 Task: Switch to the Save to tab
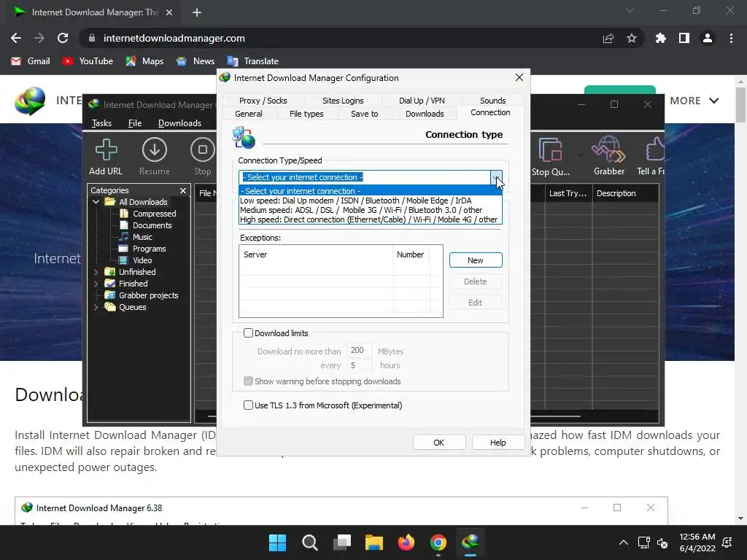click(365, 114)
